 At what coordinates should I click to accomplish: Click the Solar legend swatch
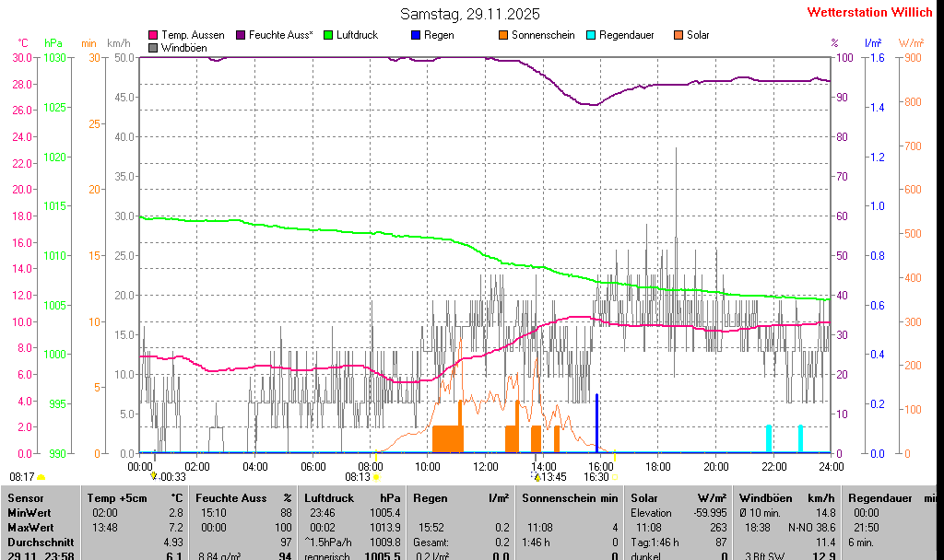pyautogui.click(x=678, y=35)
